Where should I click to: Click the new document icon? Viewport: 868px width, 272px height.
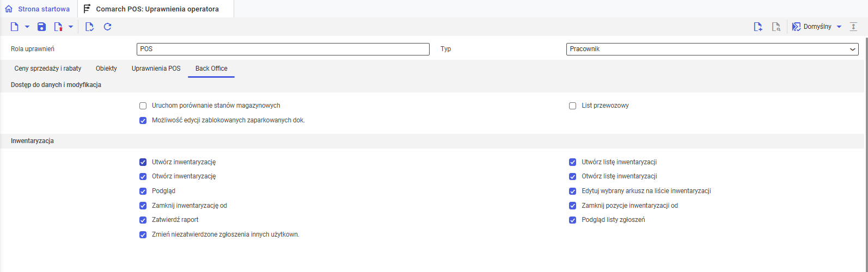[x=15, y=27]
